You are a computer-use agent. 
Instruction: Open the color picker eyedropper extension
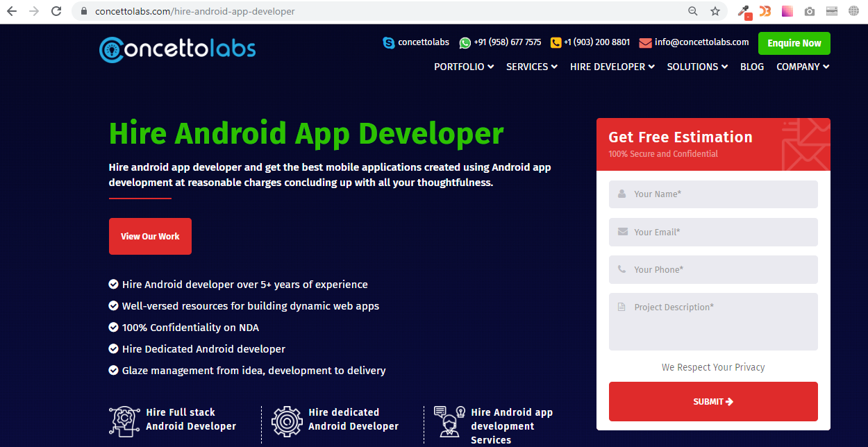(x=744, y=12)
